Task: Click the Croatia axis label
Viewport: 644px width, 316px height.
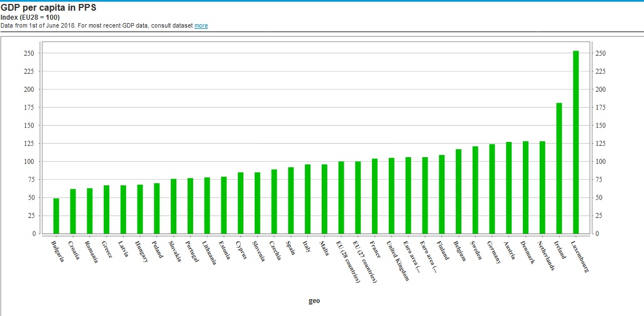Action: click(x=75, y=250)
